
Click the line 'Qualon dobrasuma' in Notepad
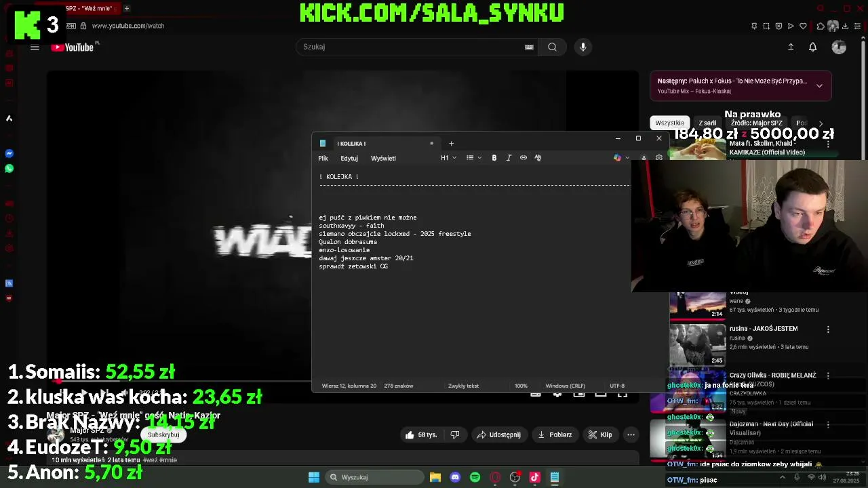coord(348,242)
